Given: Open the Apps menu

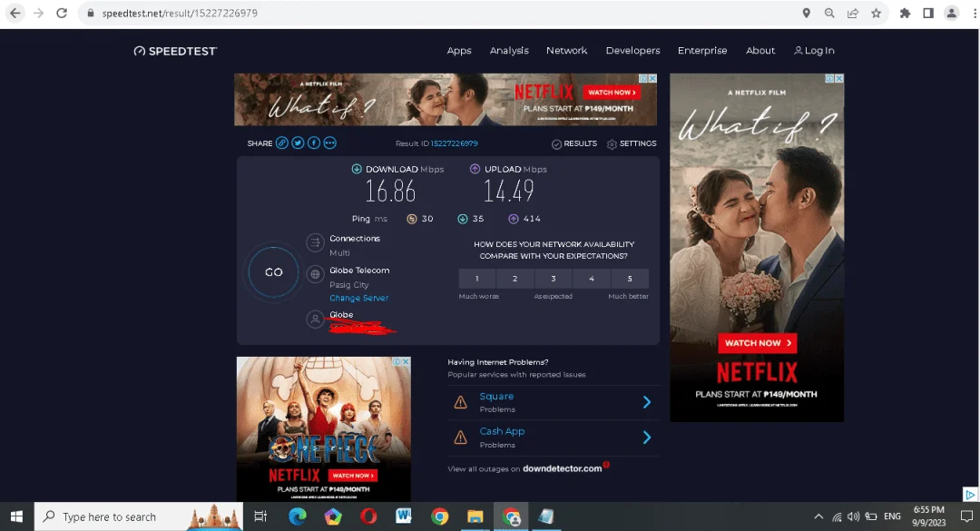Looking at the screenshot, I should (459, 51).
